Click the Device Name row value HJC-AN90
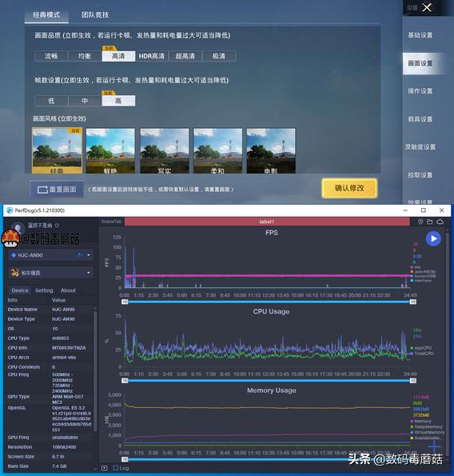This screenshot has height=476, width=454. tap(63, 310)
